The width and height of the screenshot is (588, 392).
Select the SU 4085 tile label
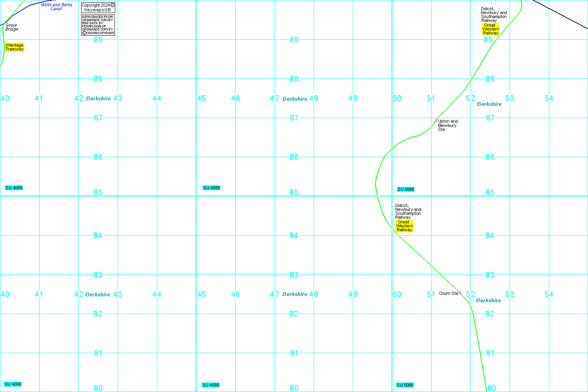tap(14, 188)
